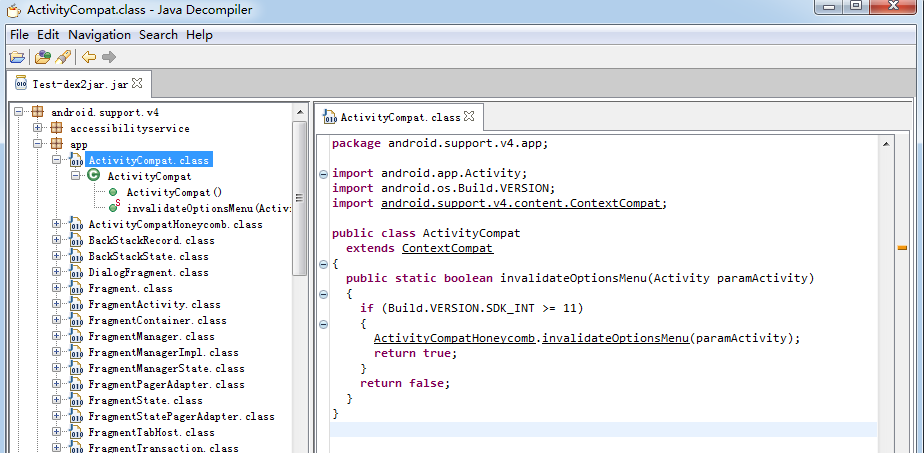Select the ActivityCompat() constructor in tree
This screenshot has height=453, width=924.
point(173,192)
